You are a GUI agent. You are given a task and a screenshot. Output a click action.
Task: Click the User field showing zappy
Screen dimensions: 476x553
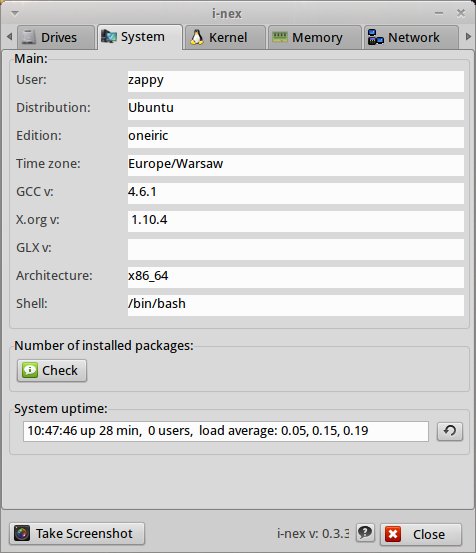tap(295, 81)
